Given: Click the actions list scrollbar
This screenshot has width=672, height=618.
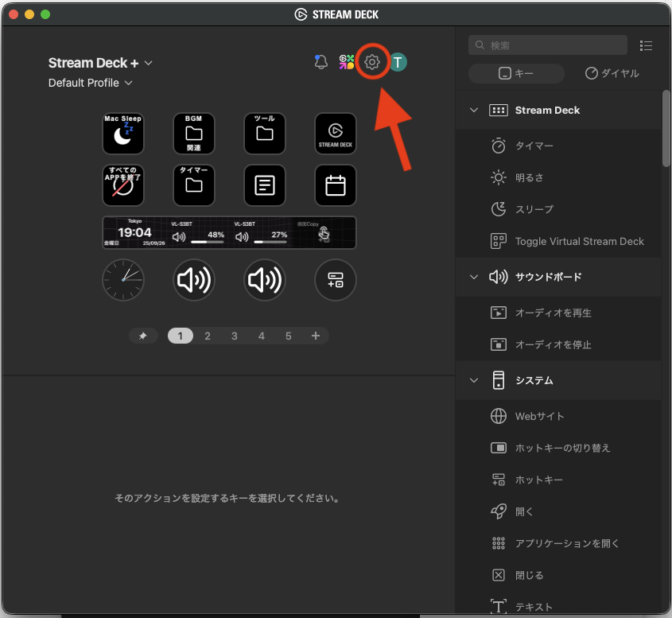Looking at the screenshot, I should point(666,128).
